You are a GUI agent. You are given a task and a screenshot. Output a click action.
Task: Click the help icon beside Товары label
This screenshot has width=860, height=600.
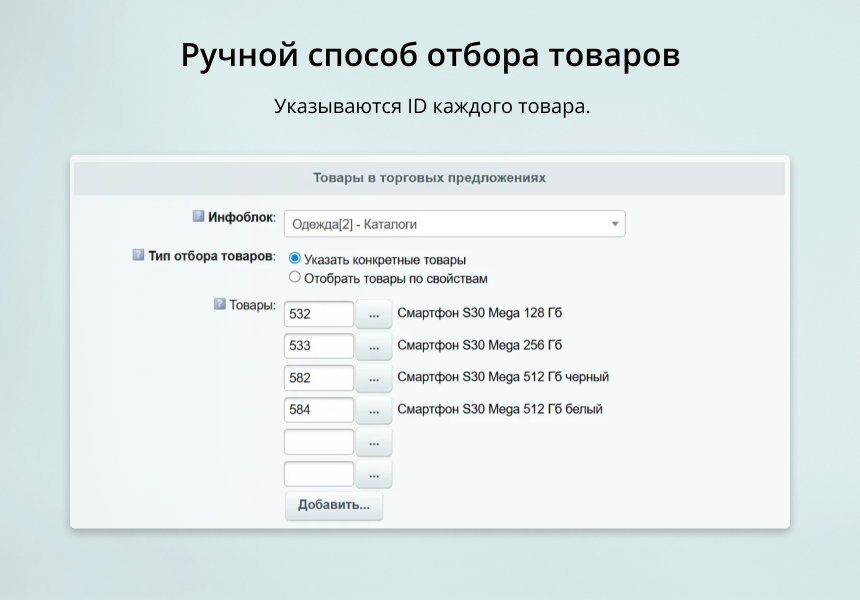click(220, 304)
